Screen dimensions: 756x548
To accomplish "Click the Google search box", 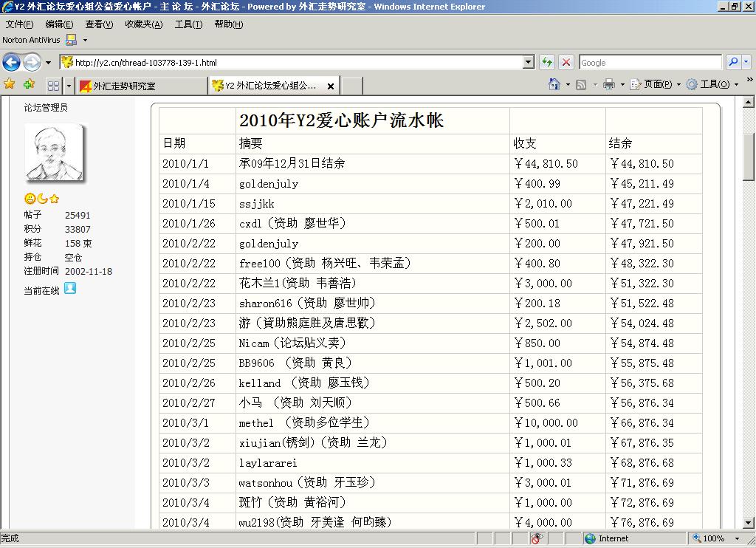I will tap(650, 62).
